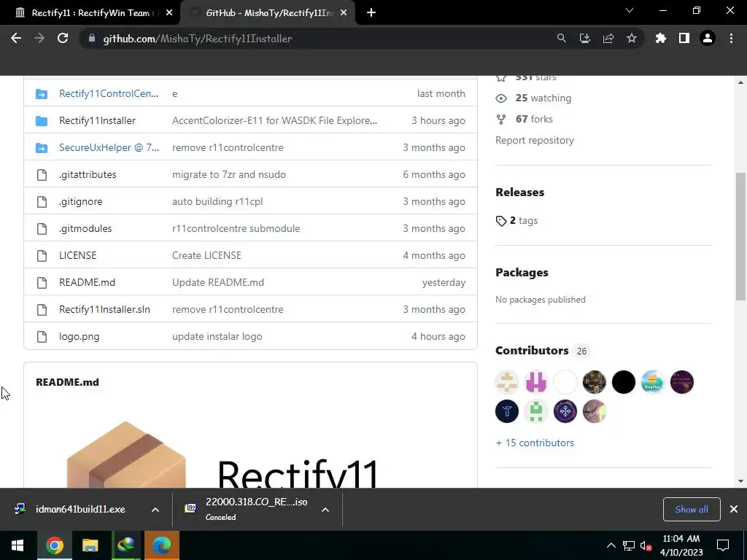The height and width of the screenshot is (560, 747).
Task: Select the GitHub MishaTy/Rectify11Installer tab
Action: [268, 13]
